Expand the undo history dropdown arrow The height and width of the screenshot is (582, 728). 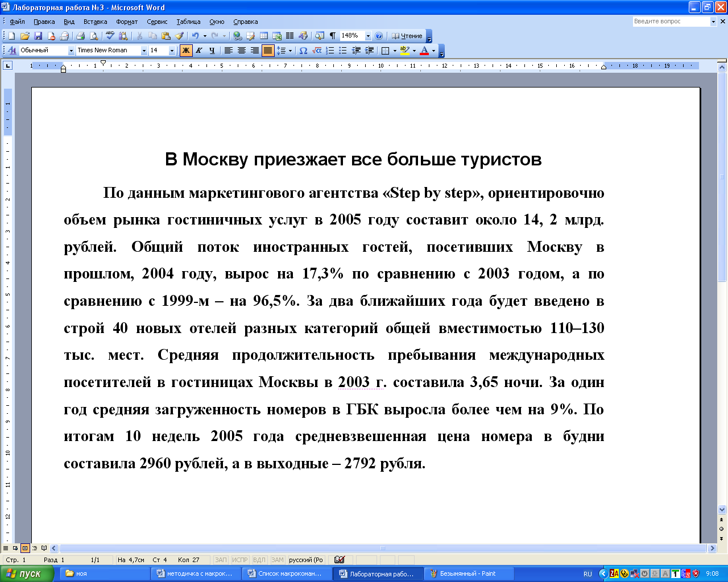(x=205, y=36)
